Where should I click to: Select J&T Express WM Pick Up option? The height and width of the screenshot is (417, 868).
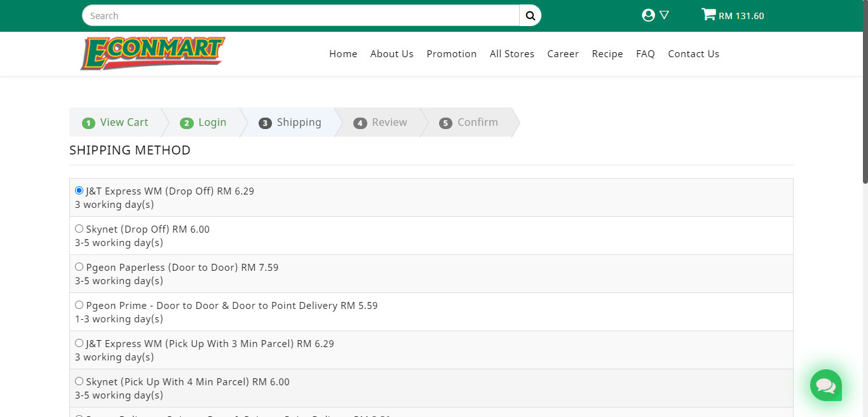click(x=79, y=343)
